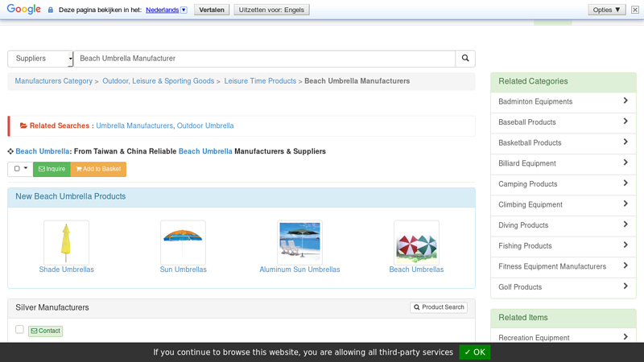Viewport: 644px width, 362px height.
Task: Expand Fitness Equipment Manufacturers chevron
Action: (x=625, y=265)
